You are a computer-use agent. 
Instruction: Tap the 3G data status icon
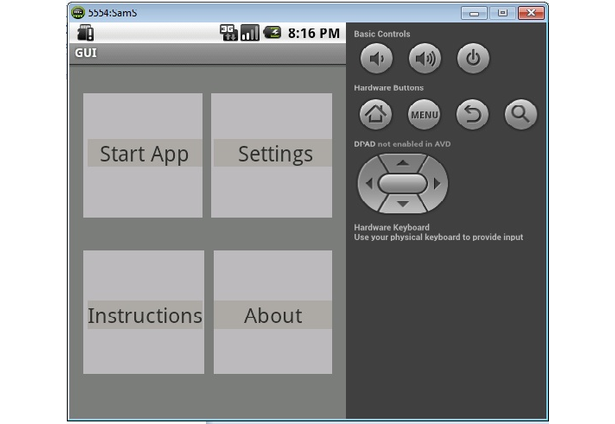pyautogui.click(x=229, y=33)
